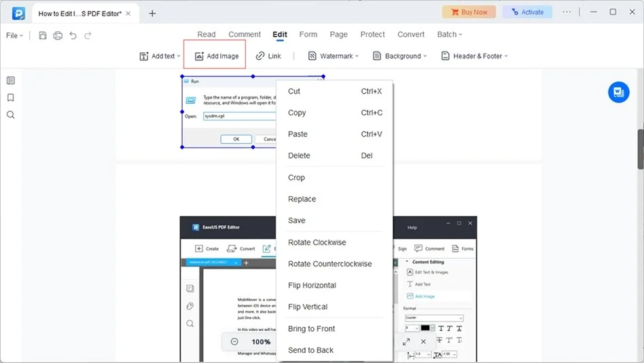Image resolution: width=644 pixels, height=363 pixels.
Task: Open the search sidebar icon
Action: pos(11,115)
